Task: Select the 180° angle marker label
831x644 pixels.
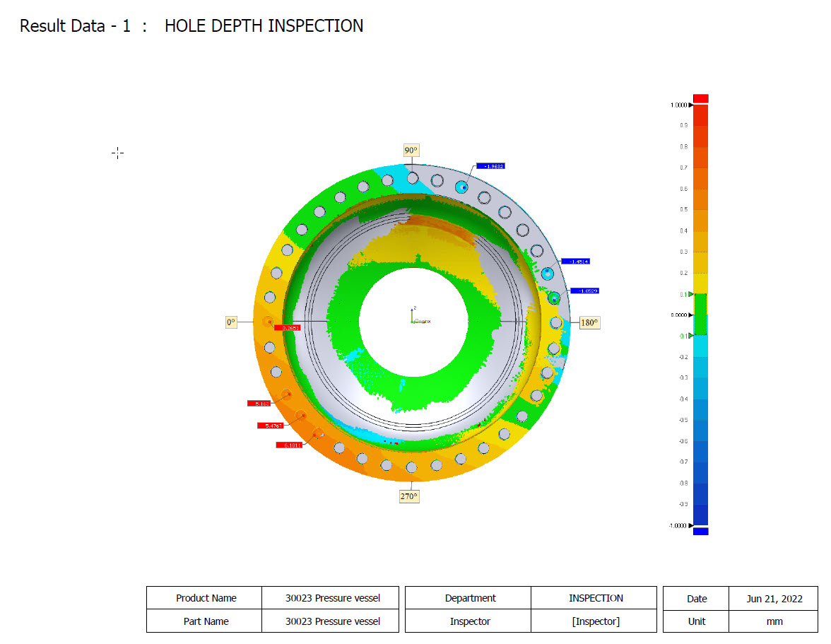Action: (x=589, y=323)
